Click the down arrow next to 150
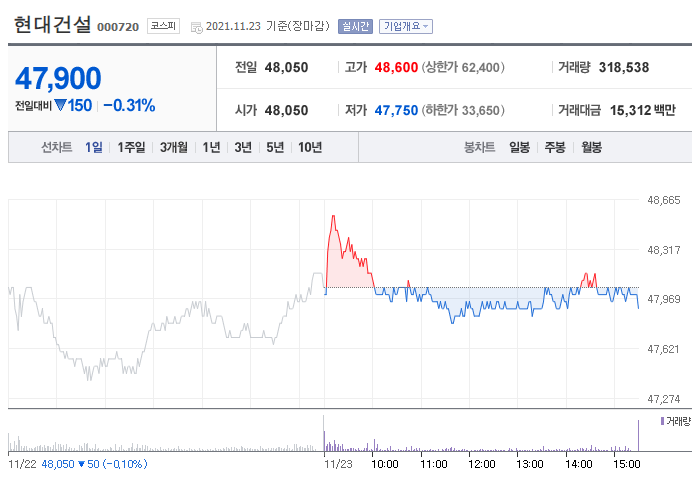The image size is (692, 492). point(60,105)
